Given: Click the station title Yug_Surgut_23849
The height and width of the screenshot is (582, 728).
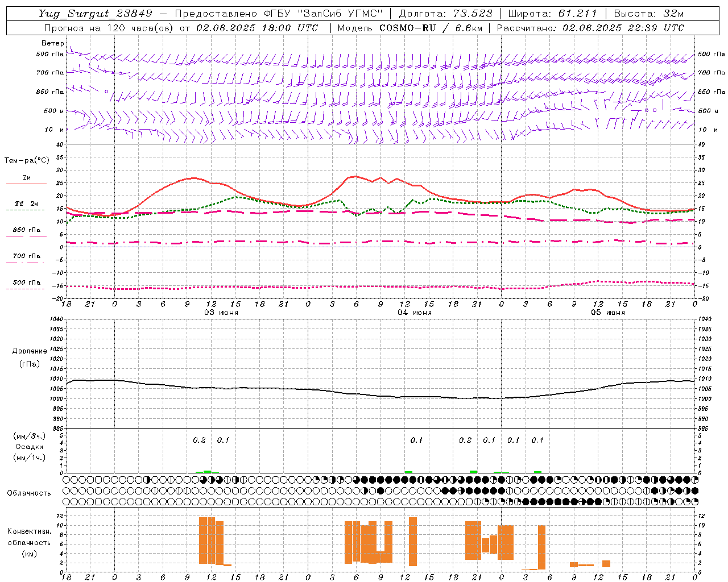Looking at the screenshot, I should 96,14.
